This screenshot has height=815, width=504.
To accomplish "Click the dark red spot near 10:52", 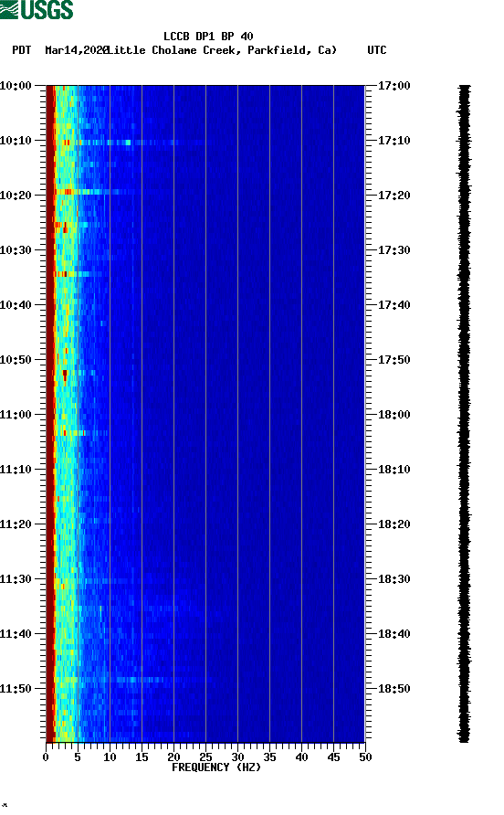I will (65, 375).
